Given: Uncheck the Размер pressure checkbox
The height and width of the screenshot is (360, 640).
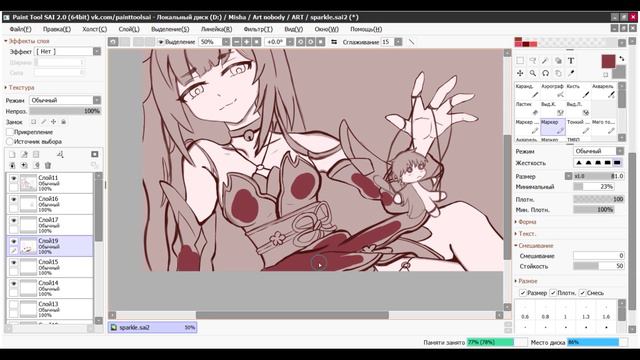Looking at the screenshot, I should (x=523, y=293).
